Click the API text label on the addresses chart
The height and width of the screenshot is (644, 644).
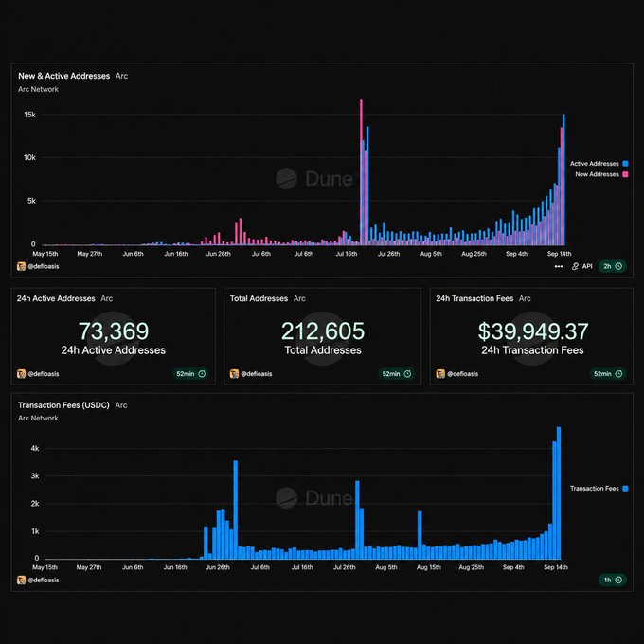587,266
